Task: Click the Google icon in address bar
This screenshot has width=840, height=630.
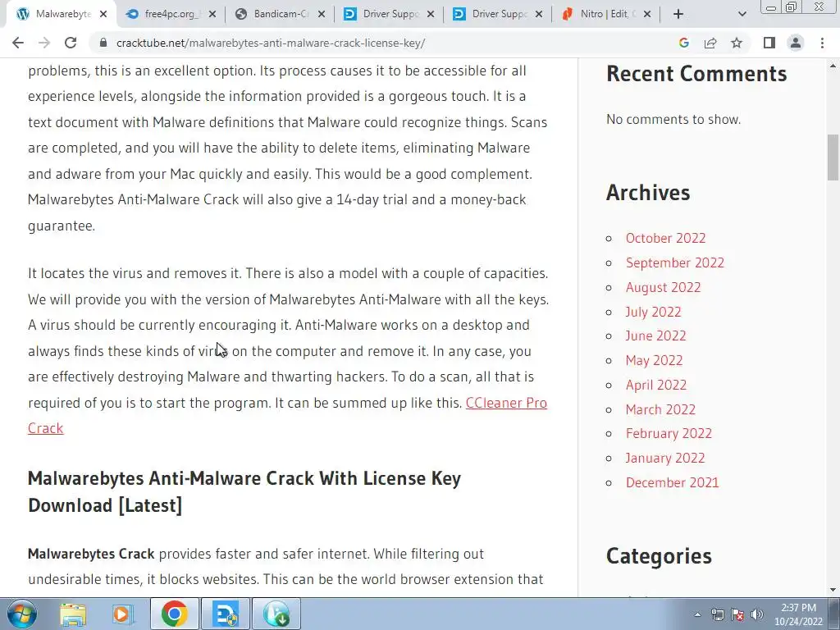Action: pos(683,43)
